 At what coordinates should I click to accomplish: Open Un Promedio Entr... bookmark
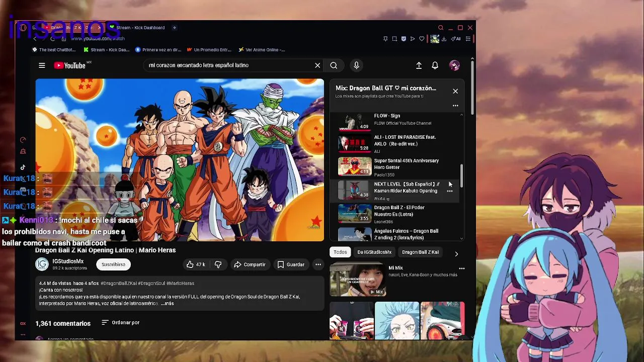pyautogui.click(x=209, y=50)
